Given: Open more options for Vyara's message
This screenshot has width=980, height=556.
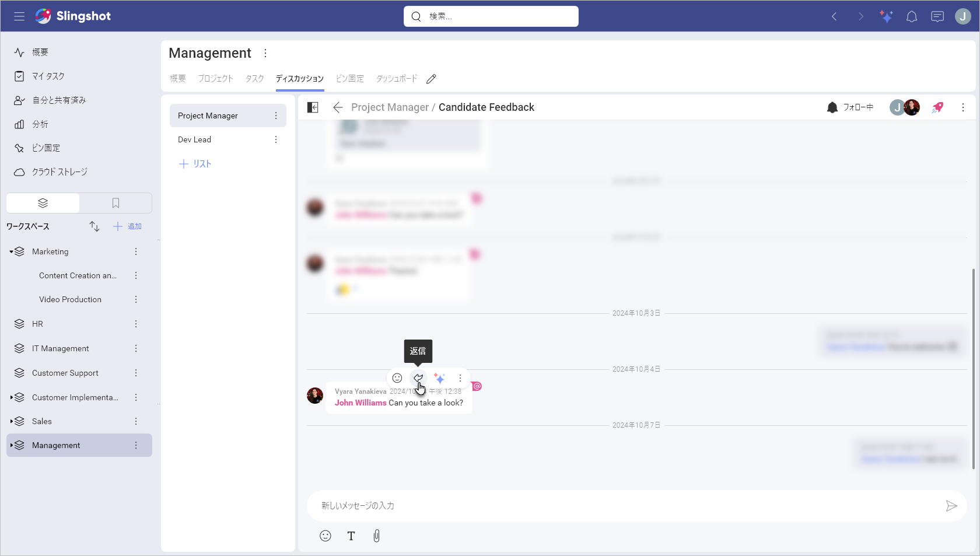Looking at the screenshot, I should 460,378.
